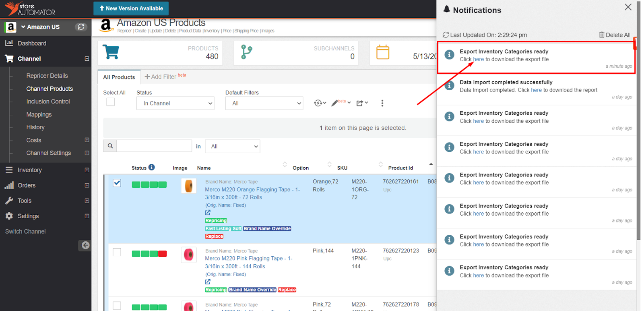This screenshot has width=644, height=311.
Task: Open external link icon for Pink 144 Rolls tape
Action: click(208, 282)
